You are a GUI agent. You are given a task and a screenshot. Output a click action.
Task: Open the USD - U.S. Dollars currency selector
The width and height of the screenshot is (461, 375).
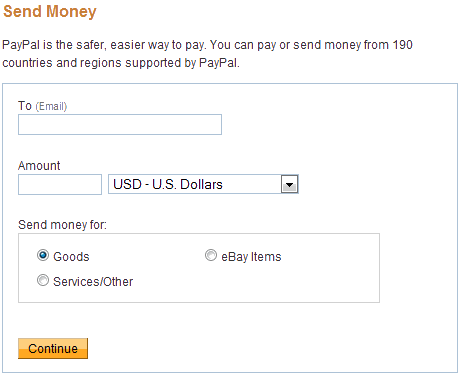(x=203, y=184)
